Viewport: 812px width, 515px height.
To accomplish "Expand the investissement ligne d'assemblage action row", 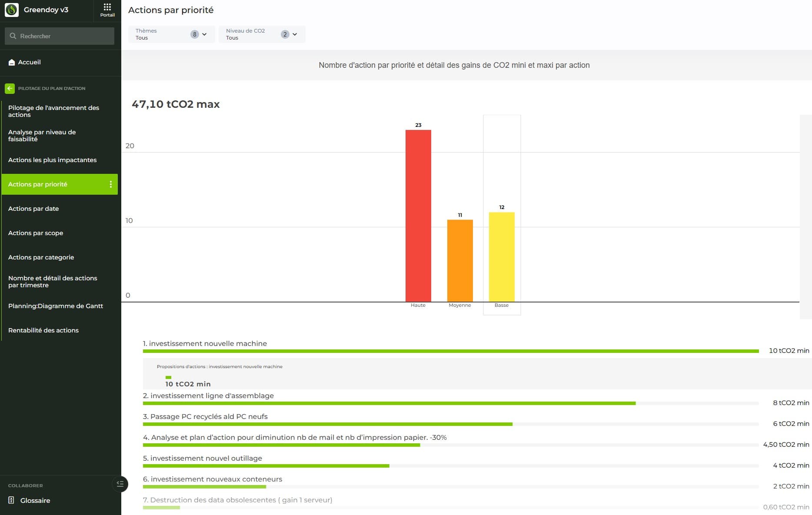I will [209, 396].
